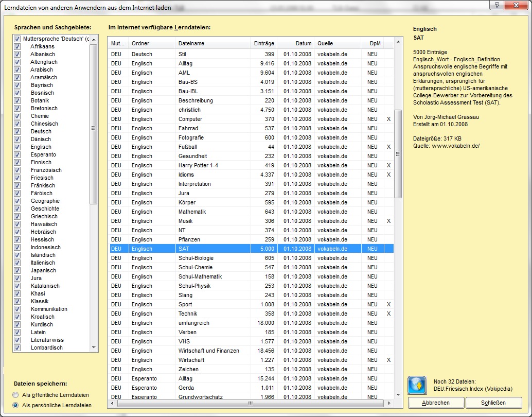The image size is (532, 417).
Task: Click the www.vokabeln.de/ source text
Action: click(456, 146)
